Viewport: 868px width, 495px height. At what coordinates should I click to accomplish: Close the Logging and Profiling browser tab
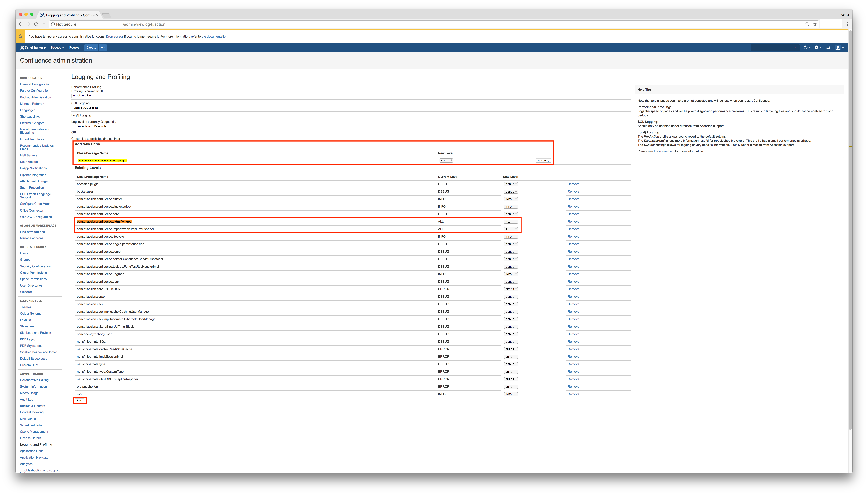pyautogui.click(x=97, y=15)
